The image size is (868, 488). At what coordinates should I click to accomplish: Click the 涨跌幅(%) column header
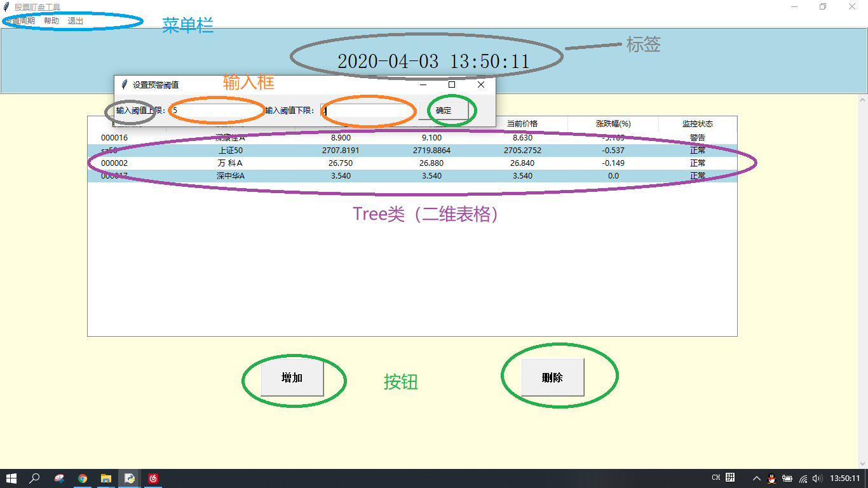(x=613, y=124)
